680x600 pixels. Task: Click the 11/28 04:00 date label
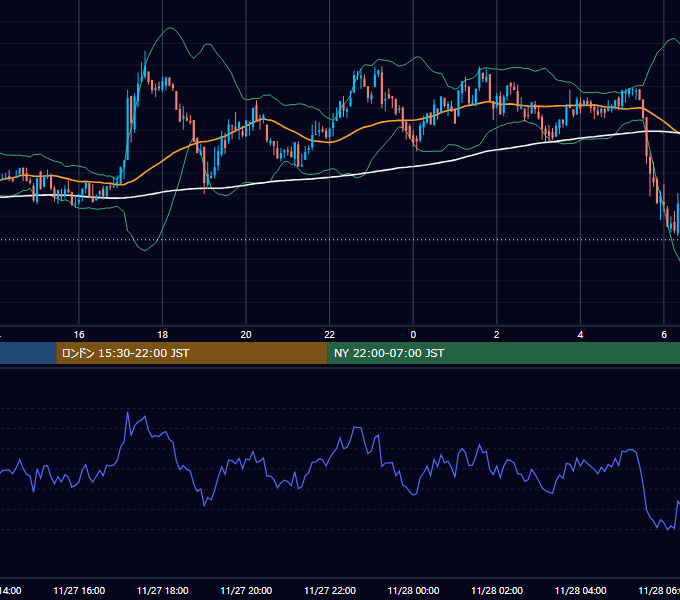(x=580, y=591)
